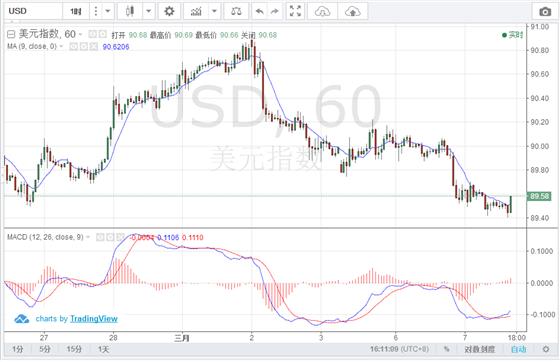The width and height of the screenshot is (560, 362).
Task: Expand MACD (12, 26, close, 9) dropdown arrow
Action: (x=88, y=237)
